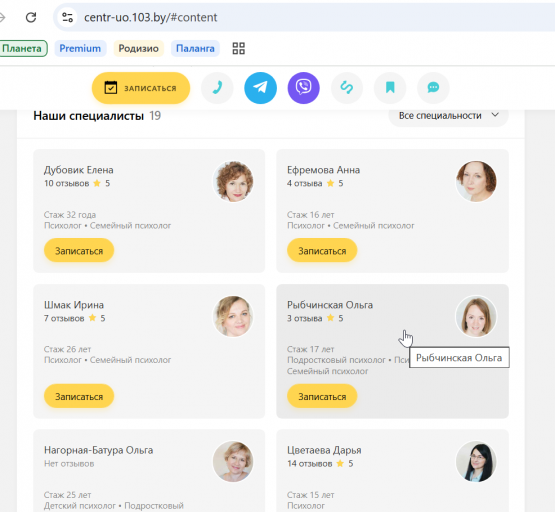
Task: Click Нет отзывов under Нагорная-Батура Ольга
Action: coord(69,464)
